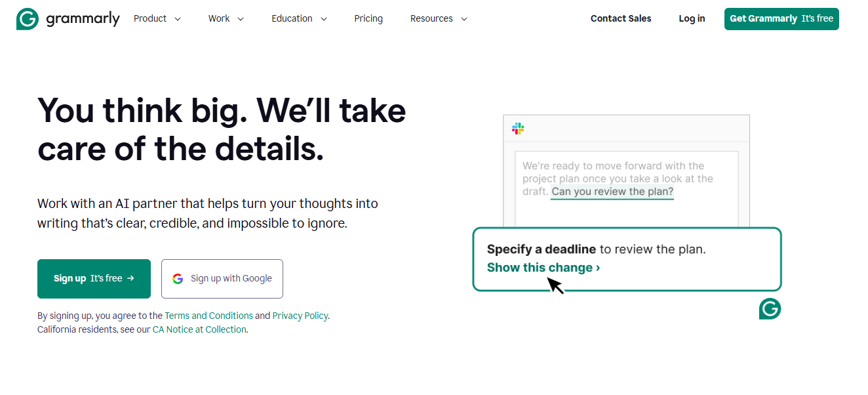Click the Google icon on the signup button
868x395 pixels.
(x=178, y=278)
